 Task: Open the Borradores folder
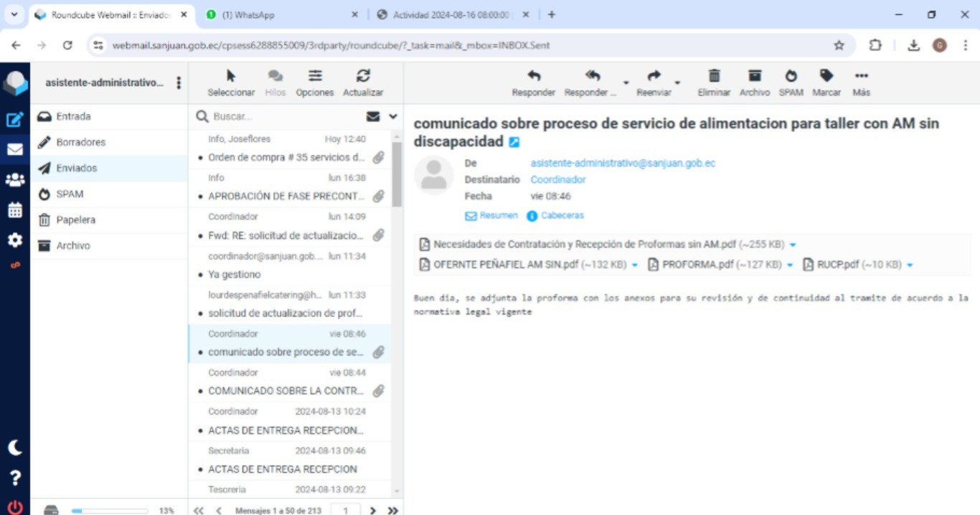click(80, 142)
